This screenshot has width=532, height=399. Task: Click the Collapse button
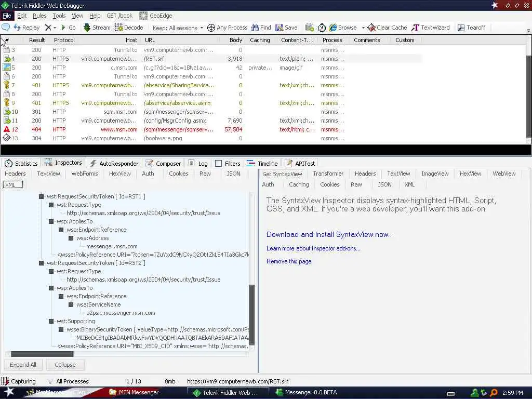pos(65,365)
